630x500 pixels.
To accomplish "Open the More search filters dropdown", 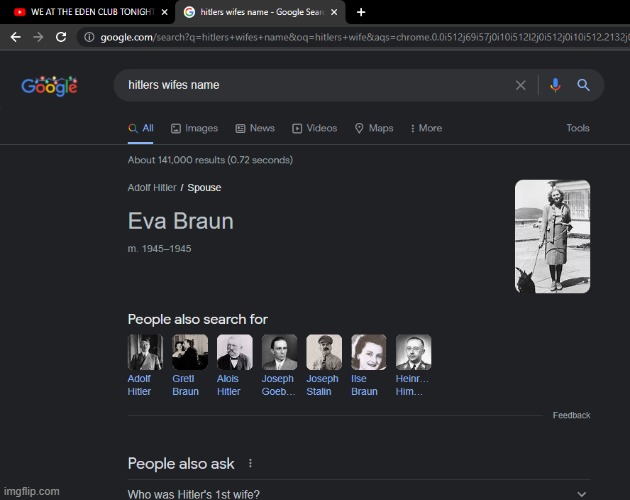I will 425,128.
